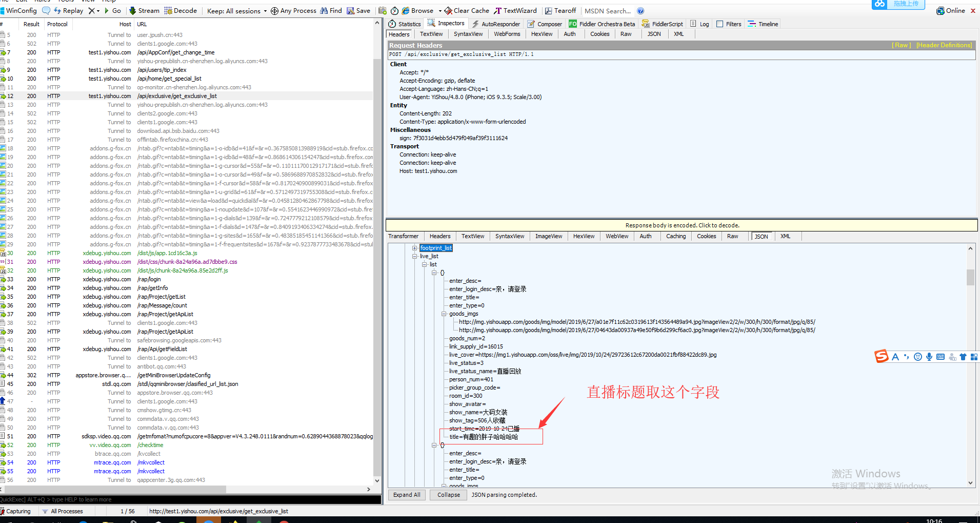Click the response body encoded decode bar
Viewport: 980px width, 523px height.
[x=682, y=225]
